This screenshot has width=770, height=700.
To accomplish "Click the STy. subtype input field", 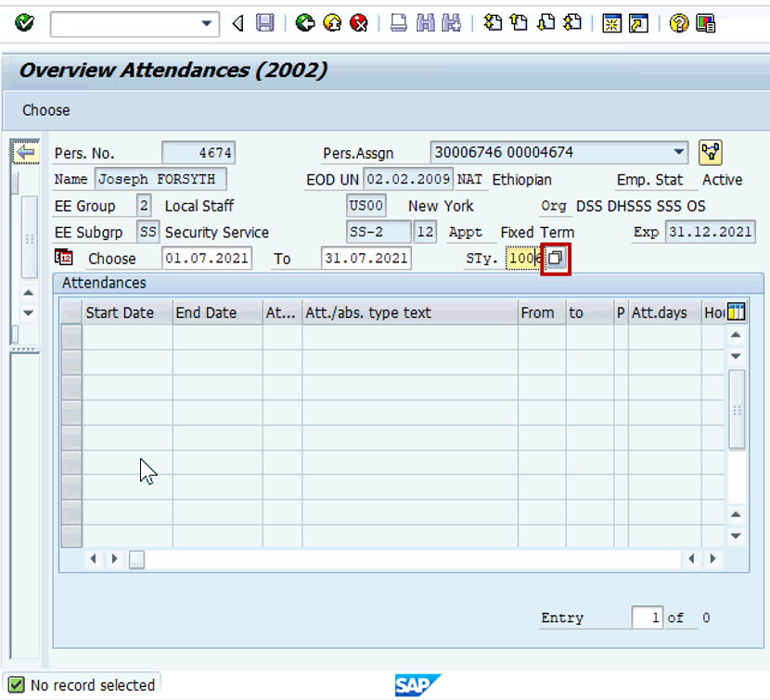I will tap(523, 258).
